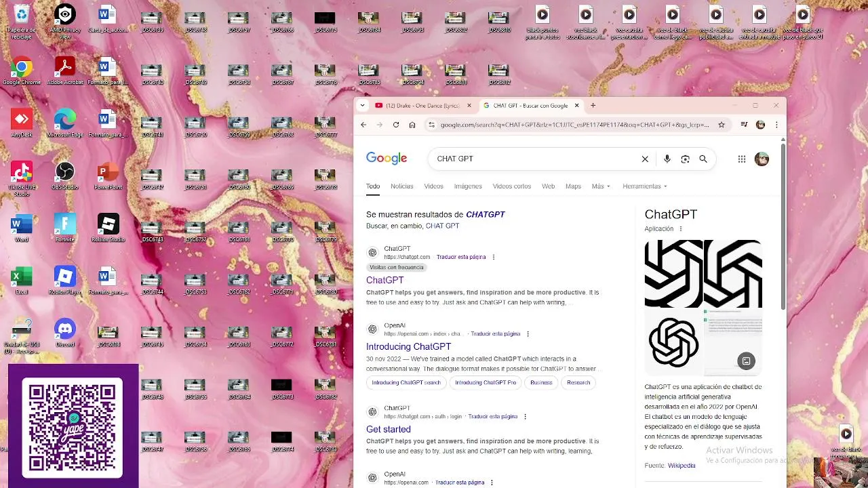Select the "voz de black que paso en surco 21" audio file
The image size is (868, 488).
pos(803,22)
